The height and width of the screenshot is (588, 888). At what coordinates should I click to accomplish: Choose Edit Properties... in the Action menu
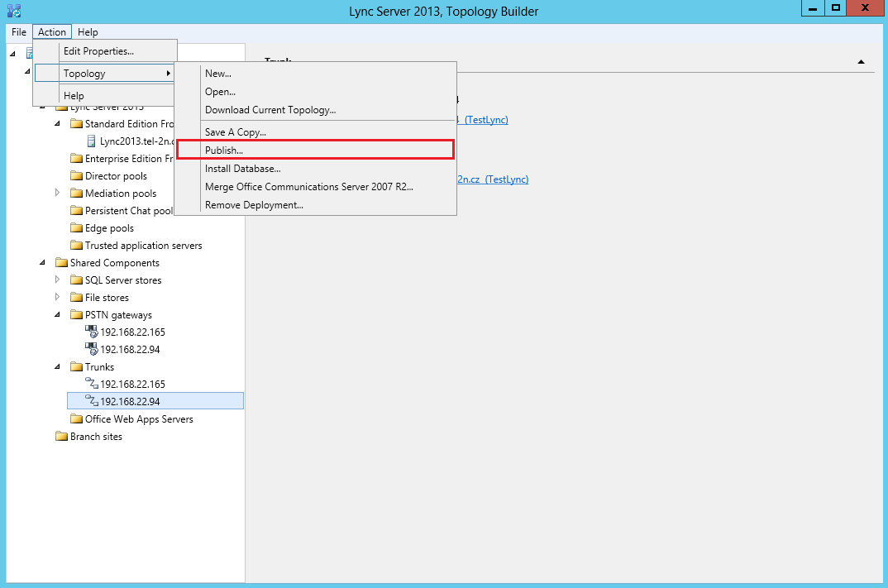pos(98,51)
